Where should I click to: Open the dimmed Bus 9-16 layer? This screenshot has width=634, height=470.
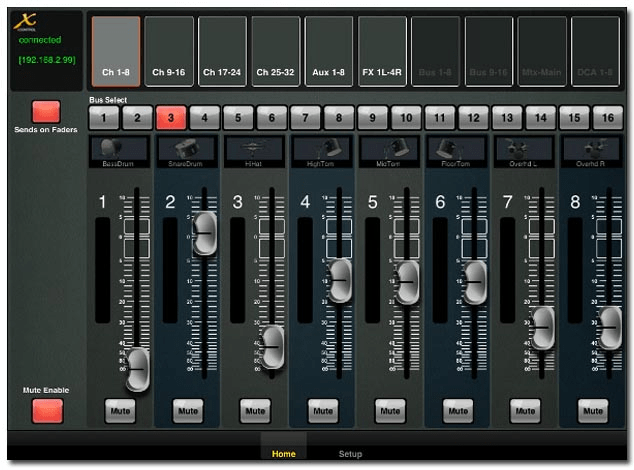[489, 51]
